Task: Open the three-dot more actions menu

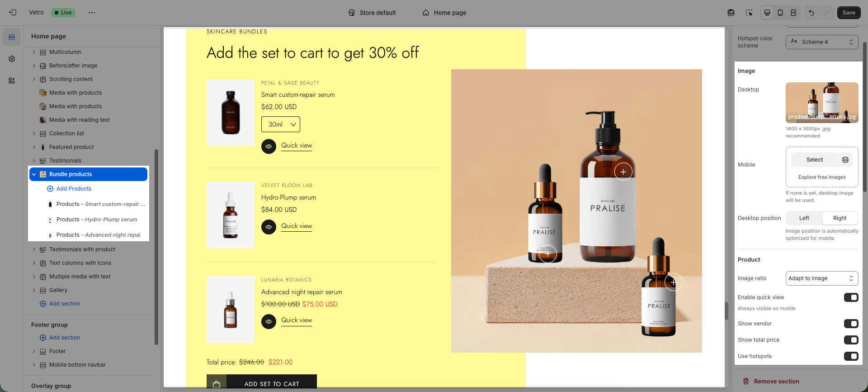Action: [x=92, y=13]
